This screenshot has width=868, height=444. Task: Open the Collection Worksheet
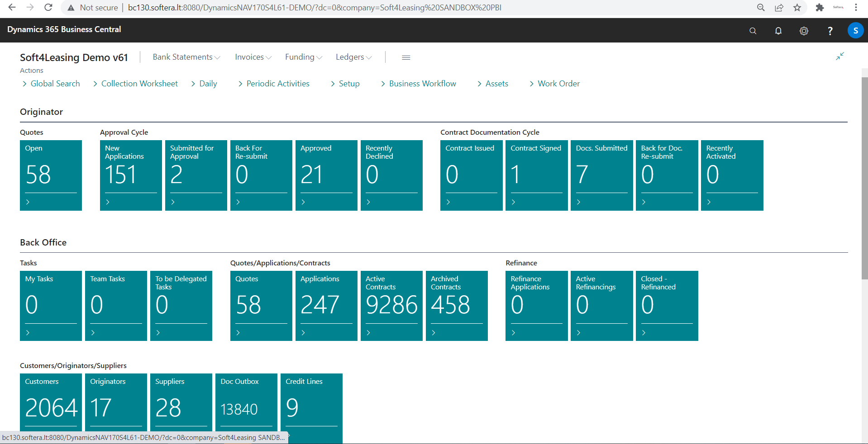pos(139,84)
